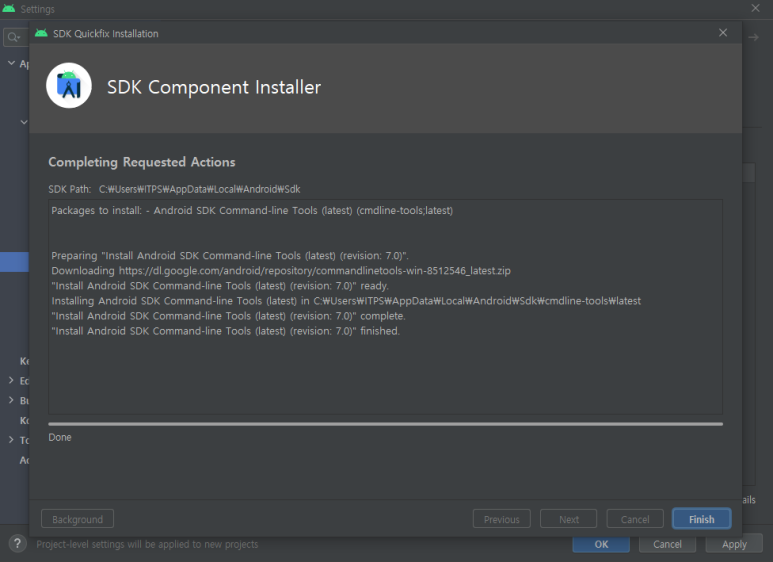This screenshot has height=562, width=773.
Task: Click the SDK Path value text
Action: (x=199, y=189)
